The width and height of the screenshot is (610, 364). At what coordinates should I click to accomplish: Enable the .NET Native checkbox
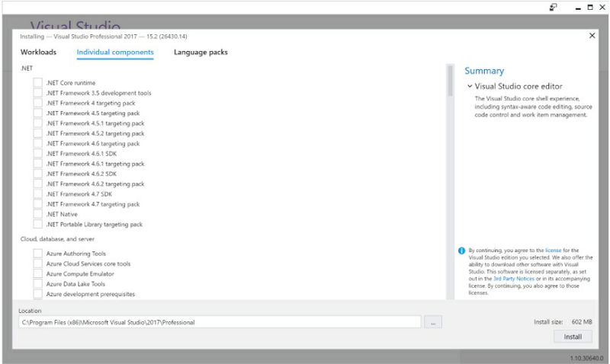37,214
